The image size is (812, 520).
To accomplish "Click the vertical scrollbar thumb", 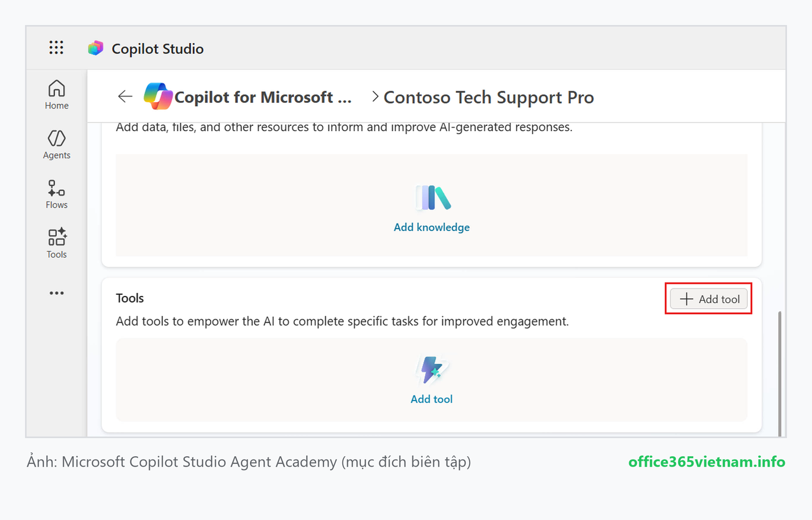I will 780,374.
